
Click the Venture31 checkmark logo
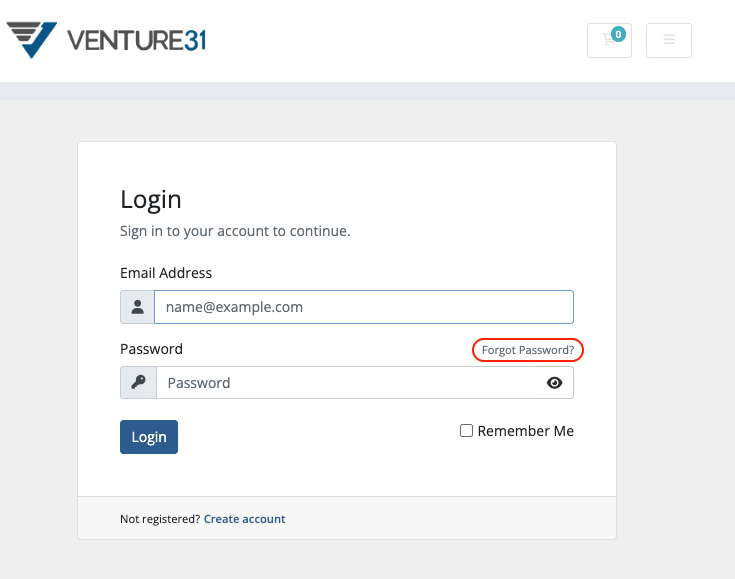[32, 40]
